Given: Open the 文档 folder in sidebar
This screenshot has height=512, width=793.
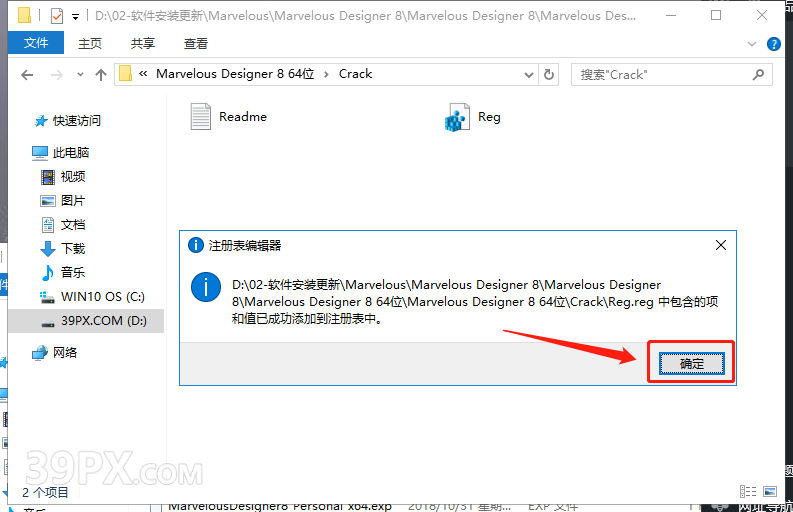Looking at the screenshot, I should click(x=63, y=224).
